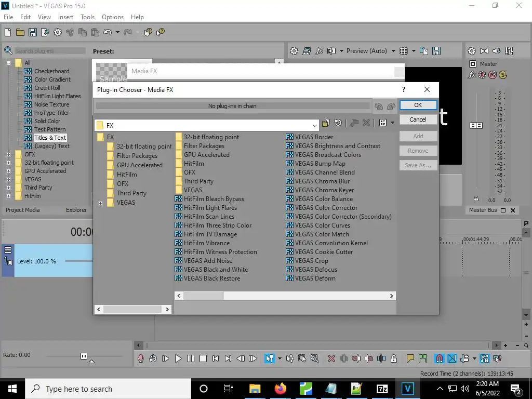
Task: Toggle Auto Ripple icon
Action: tap(464, 358)
